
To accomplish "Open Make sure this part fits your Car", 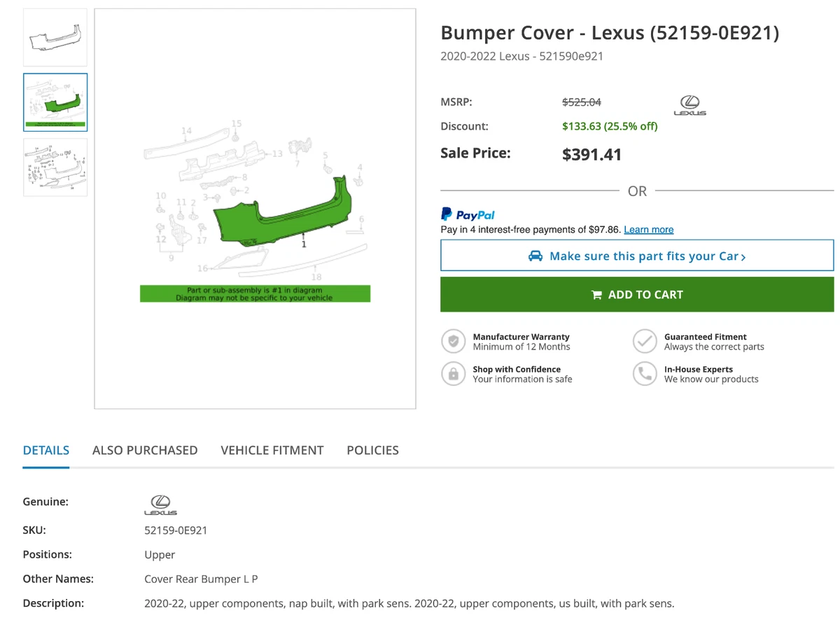I will pyautogui.click(x=637, y=256).
